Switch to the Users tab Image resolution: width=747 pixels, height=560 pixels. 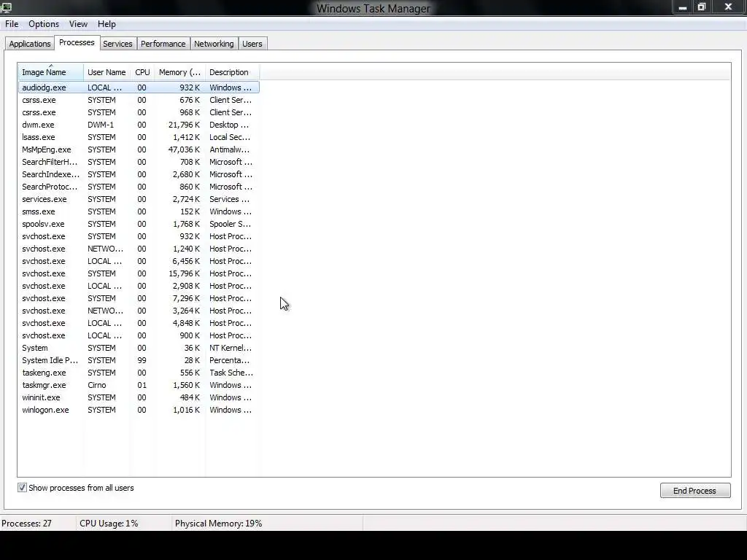(252, 44)
